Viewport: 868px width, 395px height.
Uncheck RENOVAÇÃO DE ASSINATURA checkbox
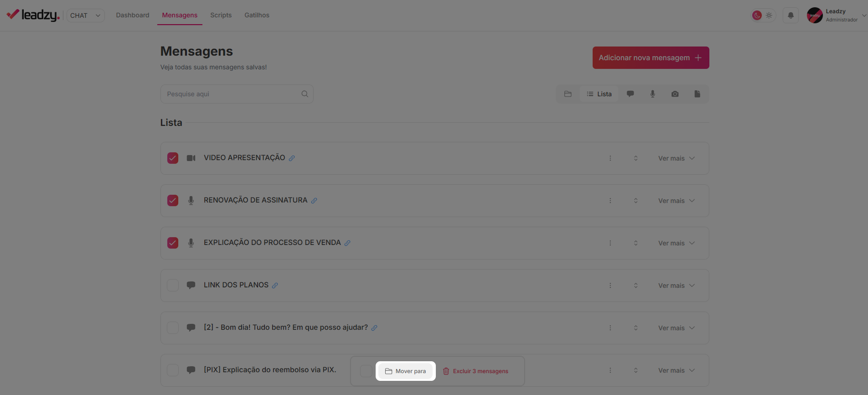pyautogui.click(x=173, y=201)
